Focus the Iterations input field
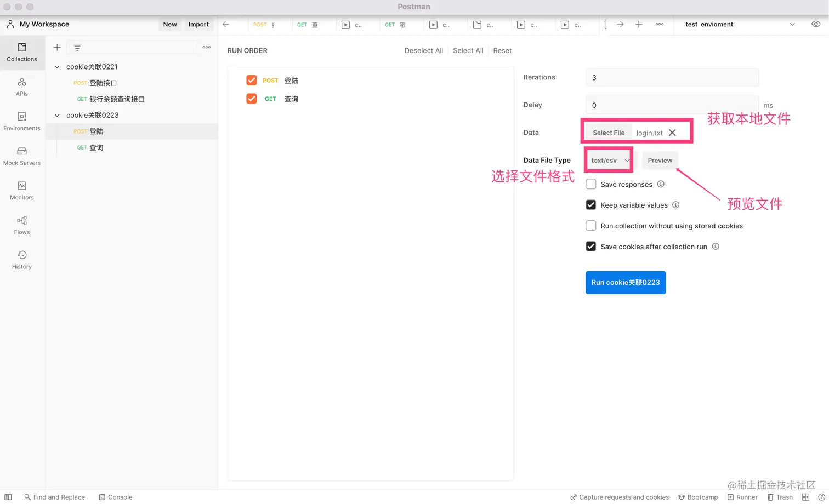 tap(672, 77)
